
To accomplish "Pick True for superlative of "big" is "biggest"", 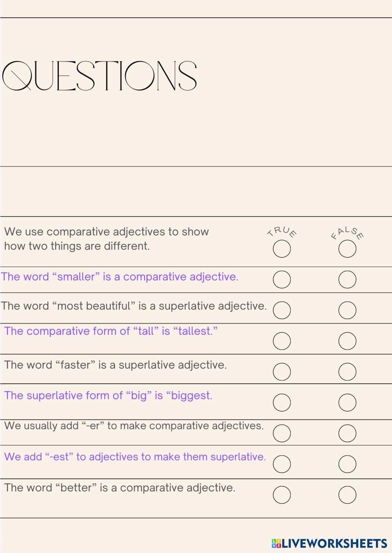I will (281, 402).
